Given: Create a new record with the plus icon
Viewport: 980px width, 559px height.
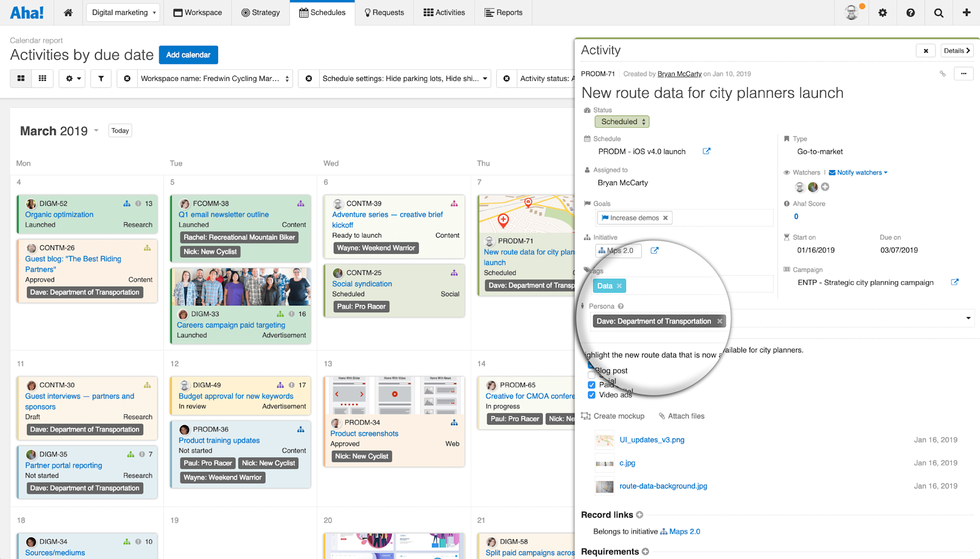Looking at the screenshot, I should [x=966, y=12].
